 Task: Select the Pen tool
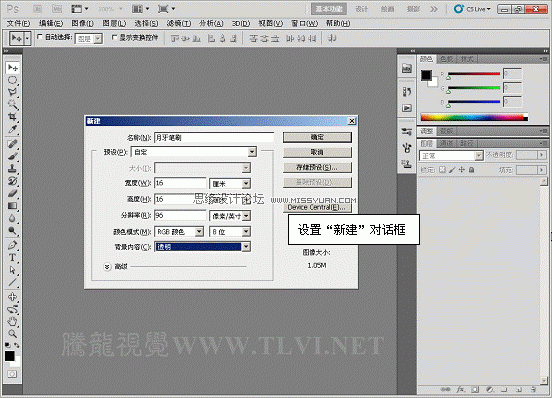13,245
